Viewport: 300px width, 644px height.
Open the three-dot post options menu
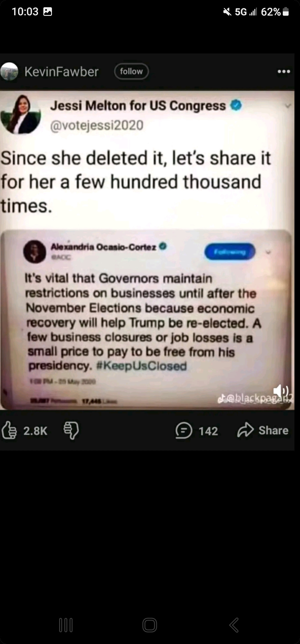tap(284, 71)
